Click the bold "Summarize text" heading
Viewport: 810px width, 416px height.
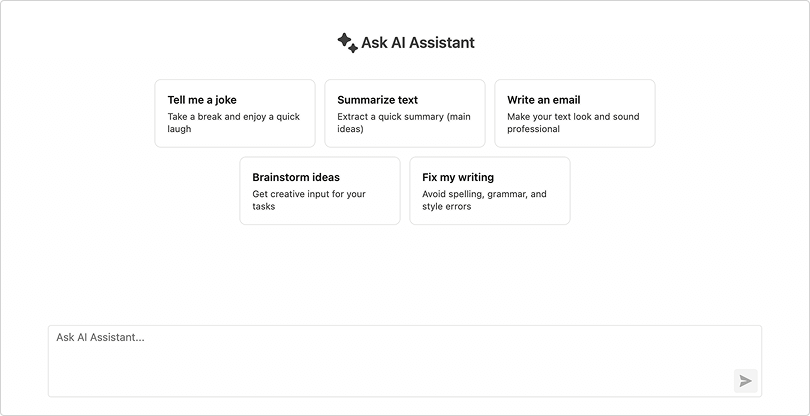pyautogui.click(x=378, y=100)
